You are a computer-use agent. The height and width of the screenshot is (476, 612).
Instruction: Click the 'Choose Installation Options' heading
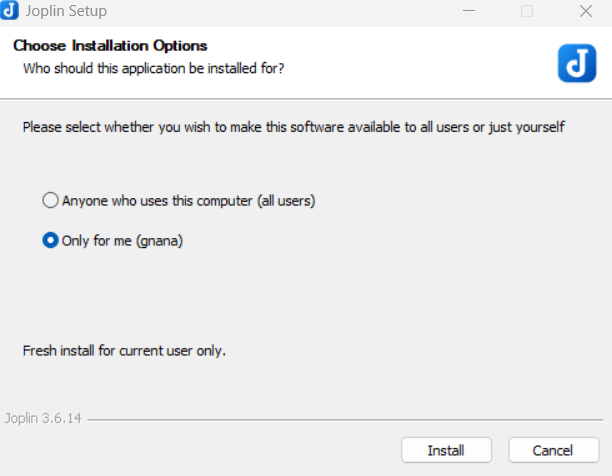coord(110,46)
